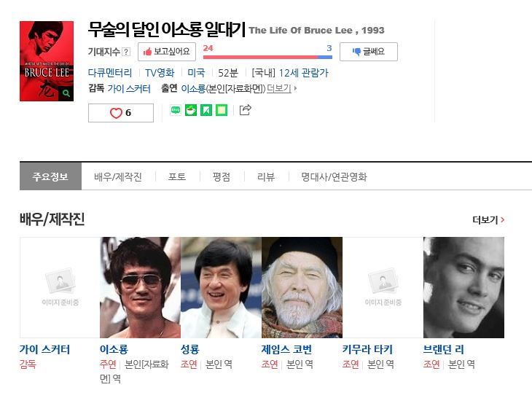Screen dimensions: 532x398
Task: Toggle the heart like button showing 6
Action: pyautogui.click(x=121, y=113)
